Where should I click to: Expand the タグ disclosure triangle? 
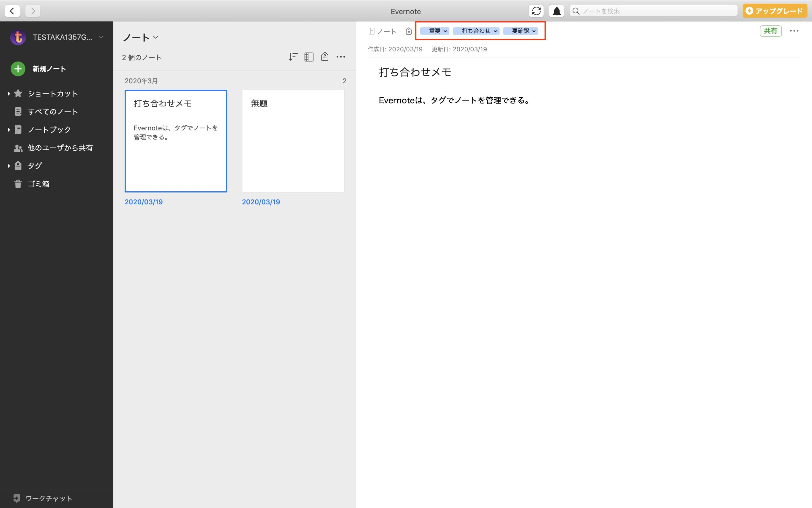coord(9,166)
